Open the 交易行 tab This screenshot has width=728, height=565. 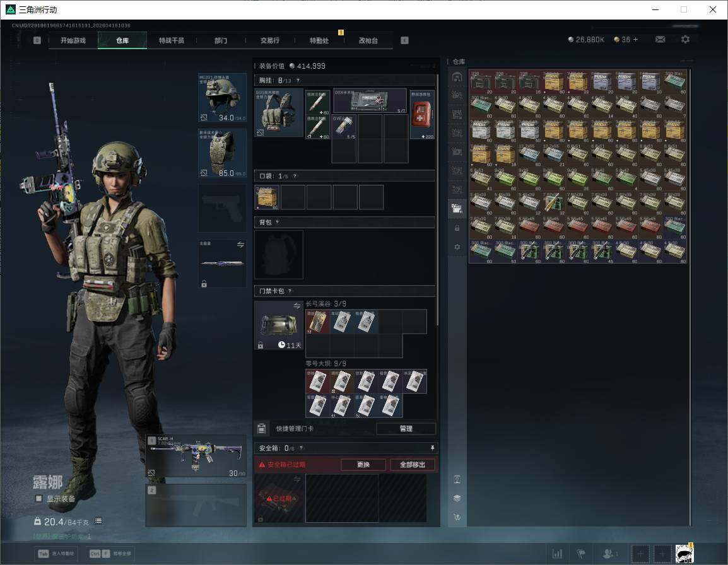[x=270, y=40]
